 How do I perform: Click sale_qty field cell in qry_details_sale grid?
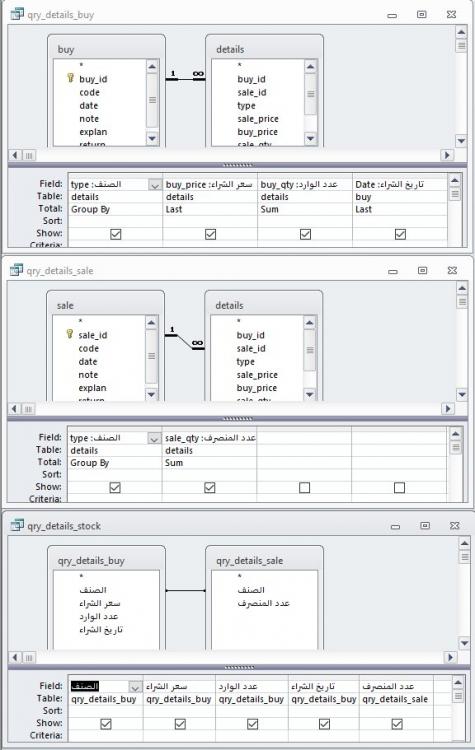point(209,438)
